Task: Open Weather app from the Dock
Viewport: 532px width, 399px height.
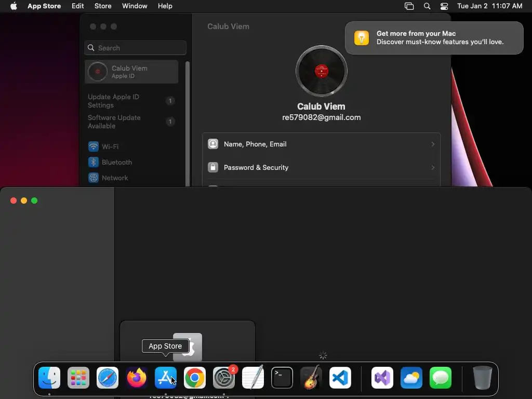Action: pyautogui.click(x=411, y=378)
